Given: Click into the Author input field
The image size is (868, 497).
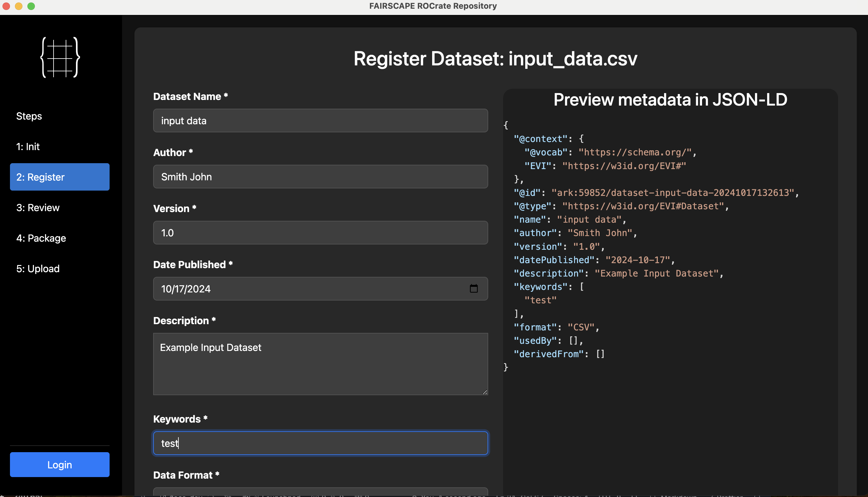Looking at the screenshot, I should coord(320,177).
